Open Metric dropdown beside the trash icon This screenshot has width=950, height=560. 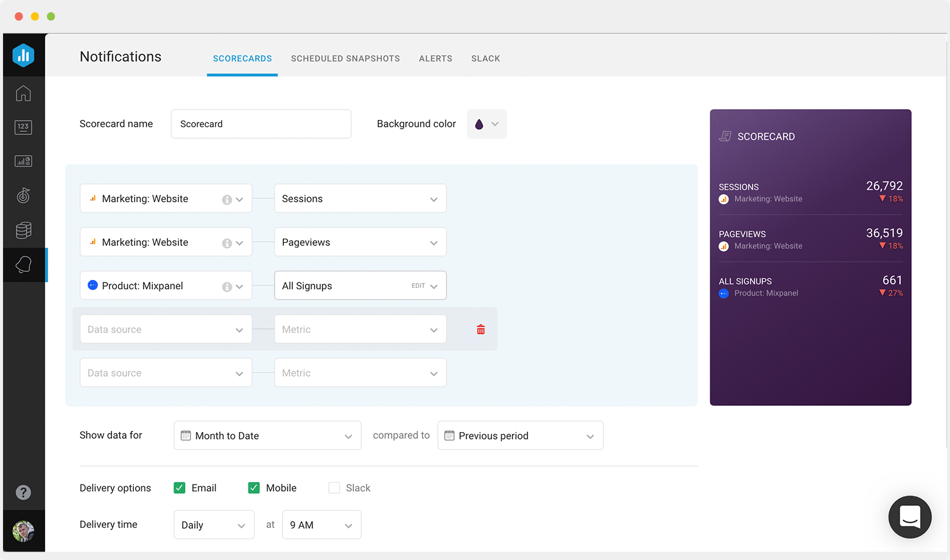point(360,329)
